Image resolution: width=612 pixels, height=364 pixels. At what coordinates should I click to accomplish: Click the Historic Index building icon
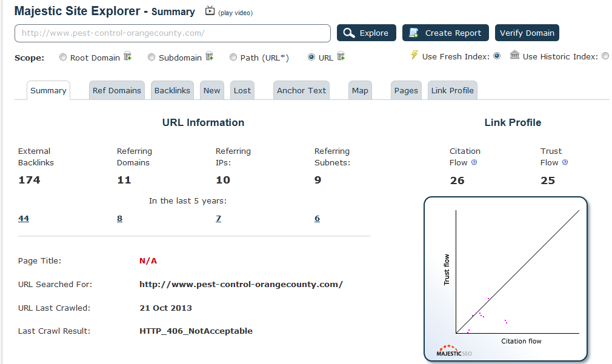(x=515, y=55)
